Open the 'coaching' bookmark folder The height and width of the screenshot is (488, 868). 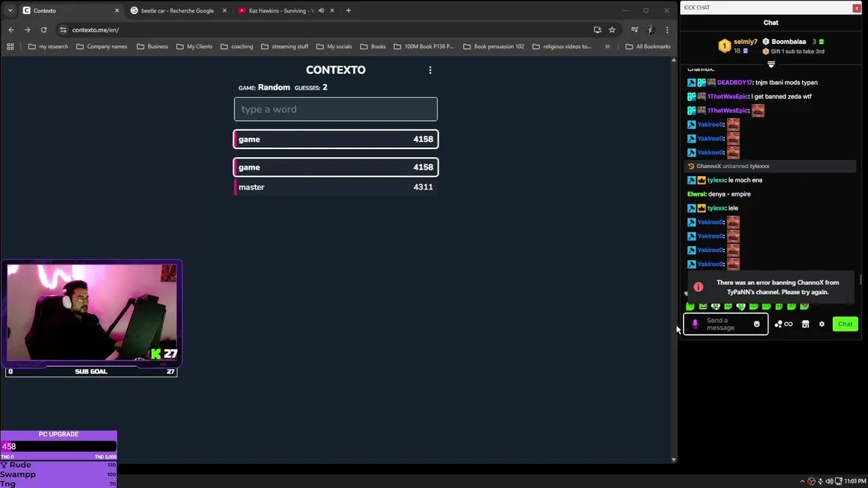pyautogui.click(x=236, y=47)
